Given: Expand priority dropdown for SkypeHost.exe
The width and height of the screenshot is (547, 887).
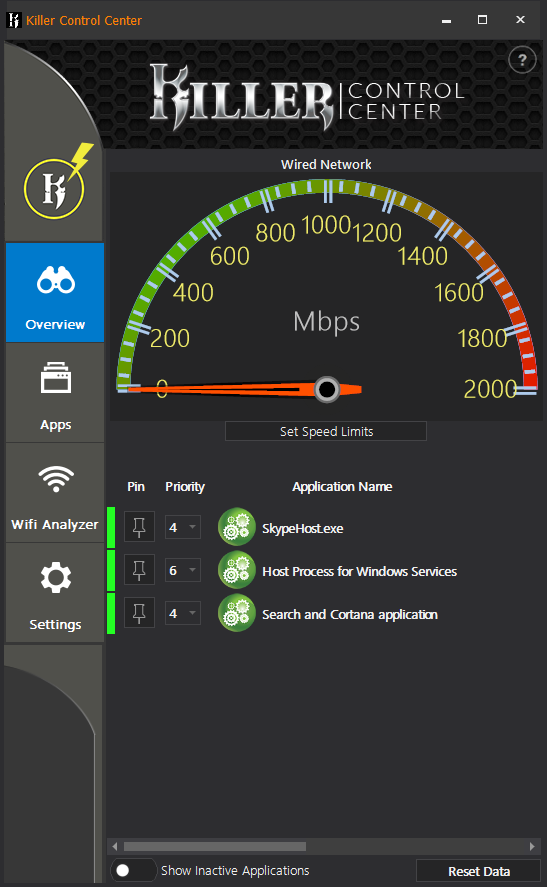Looking at the screenshot, I should [183, 527].
